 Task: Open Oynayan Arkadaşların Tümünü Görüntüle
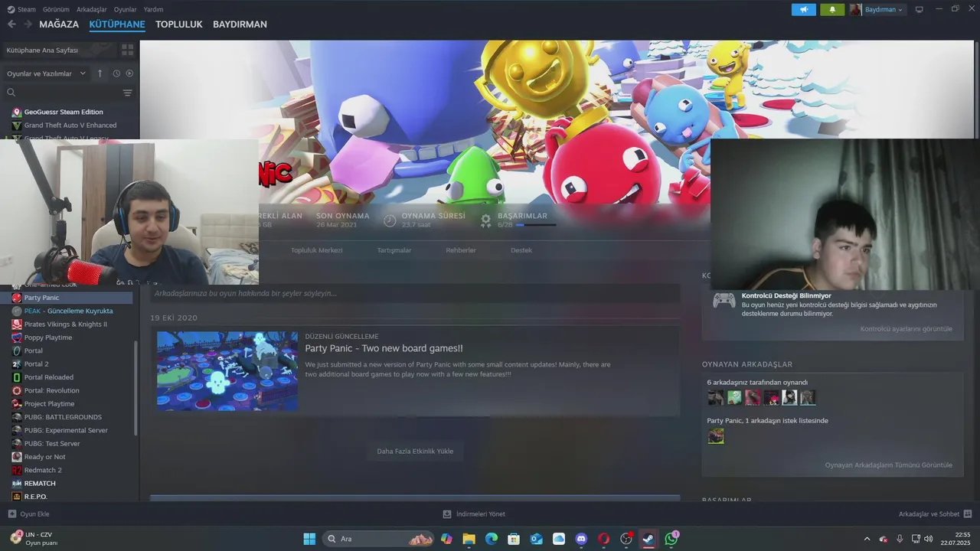click(x=889, y=465)
